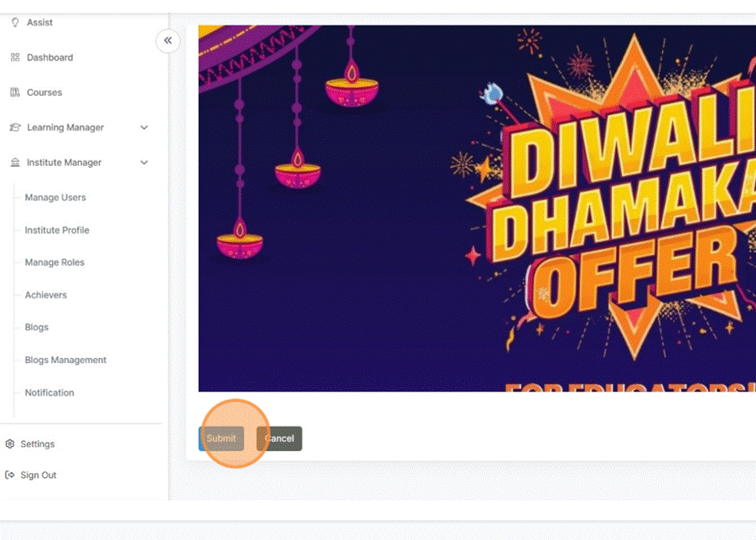Screen dimensions: 756x540
Task: Go to Achievers section
Action: [46, 294]
